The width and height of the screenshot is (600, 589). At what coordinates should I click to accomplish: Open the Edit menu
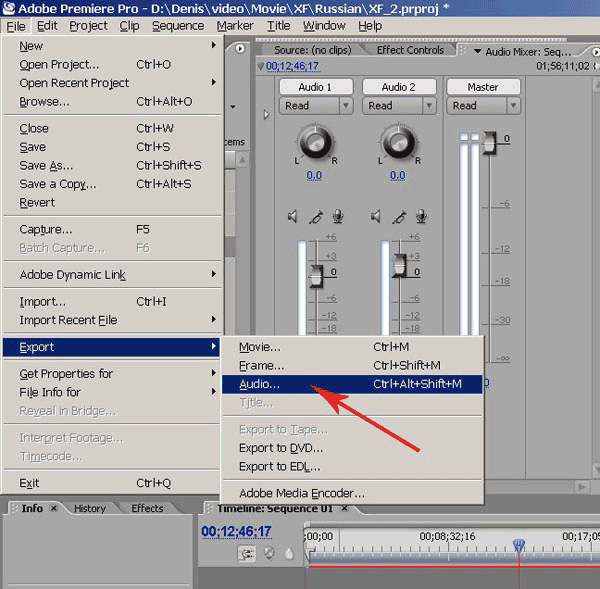coord(47,26)
